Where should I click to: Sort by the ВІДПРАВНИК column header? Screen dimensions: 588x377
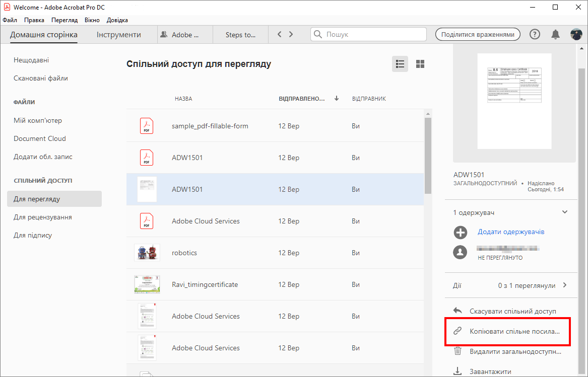tap(369, 99)
